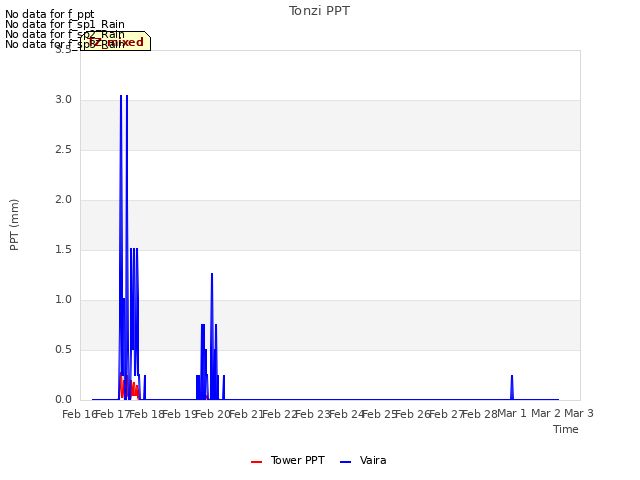This screenshot has width=640, height=480.
Task: Click the chart title Tonzi PPT
Action: tap(319, 11)
